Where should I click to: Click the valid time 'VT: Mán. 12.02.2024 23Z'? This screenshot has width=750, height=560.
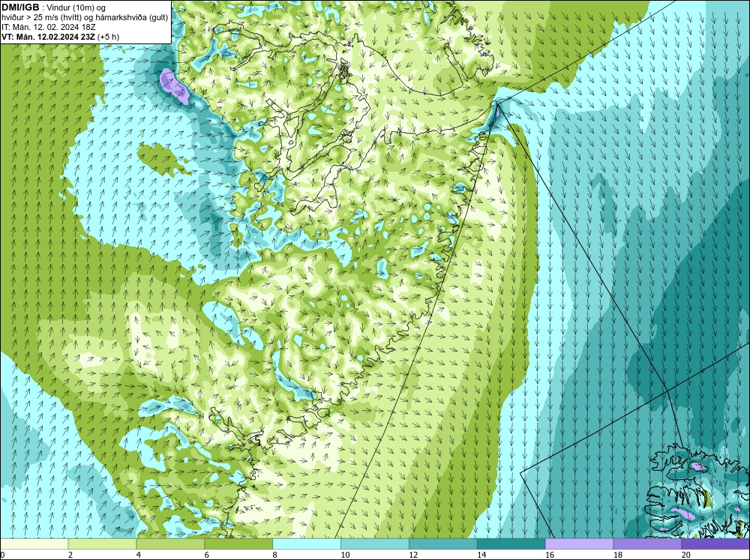pyautogui.click(x=48, y=37)
